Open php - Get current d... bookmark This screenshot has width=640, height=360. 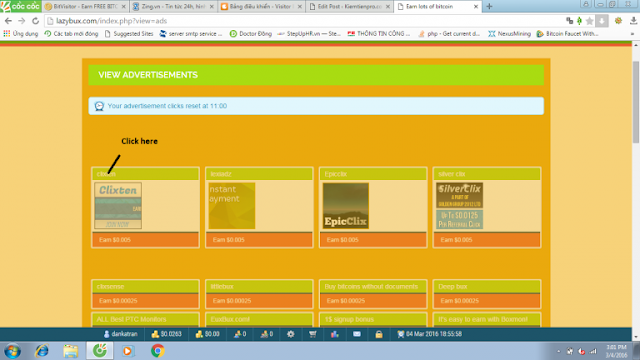click(449, 34)
